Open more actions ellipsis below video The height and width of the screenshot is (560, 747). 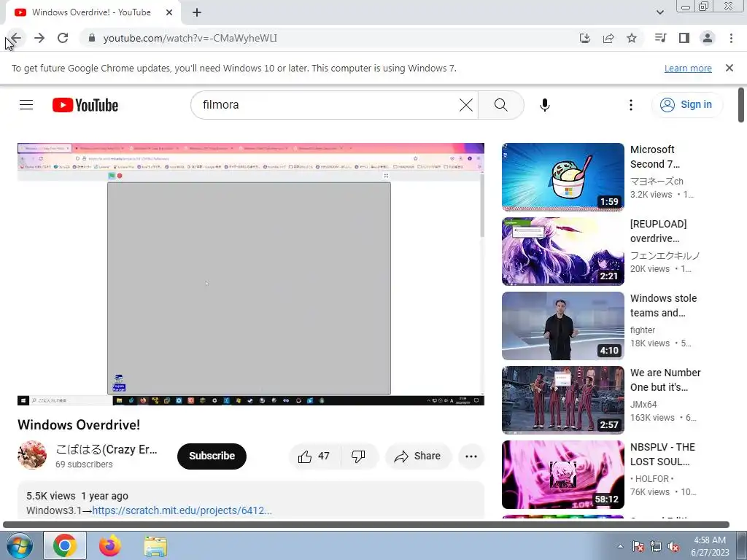tap(471, 456)
